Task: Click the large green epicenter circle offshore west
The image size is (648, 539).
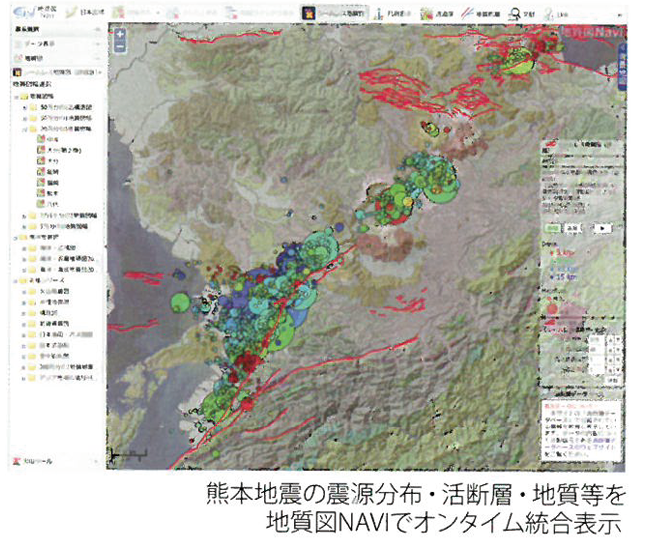Action: tap(180, 302)
